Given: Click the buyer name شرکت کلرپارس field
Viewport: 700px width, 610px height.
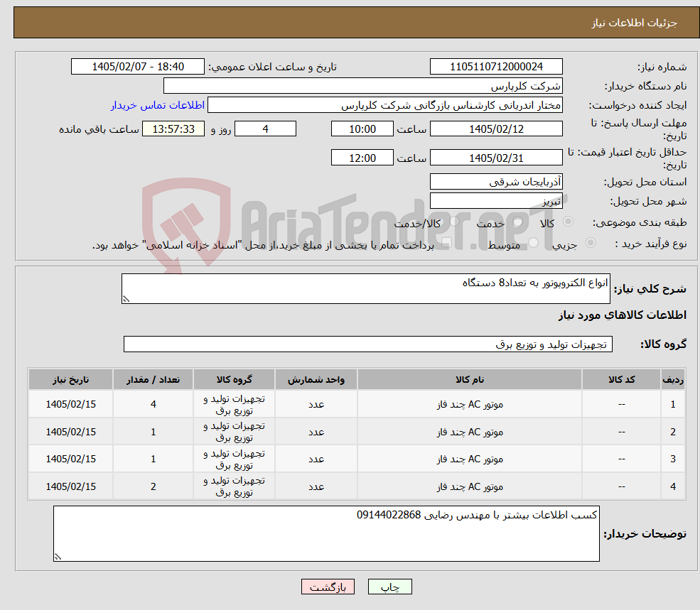Looking at the screenshot, I should click(x=362, y=86).
